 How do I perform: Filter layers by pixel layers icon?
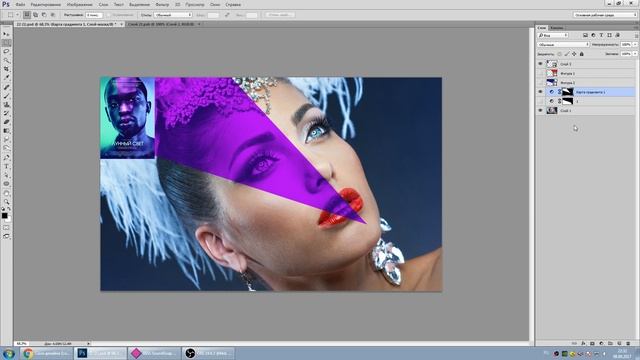coord(585,36)
